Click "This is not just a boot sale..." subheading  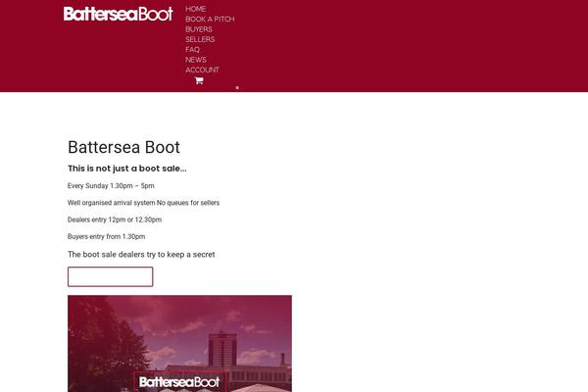[x=127, y=169]
